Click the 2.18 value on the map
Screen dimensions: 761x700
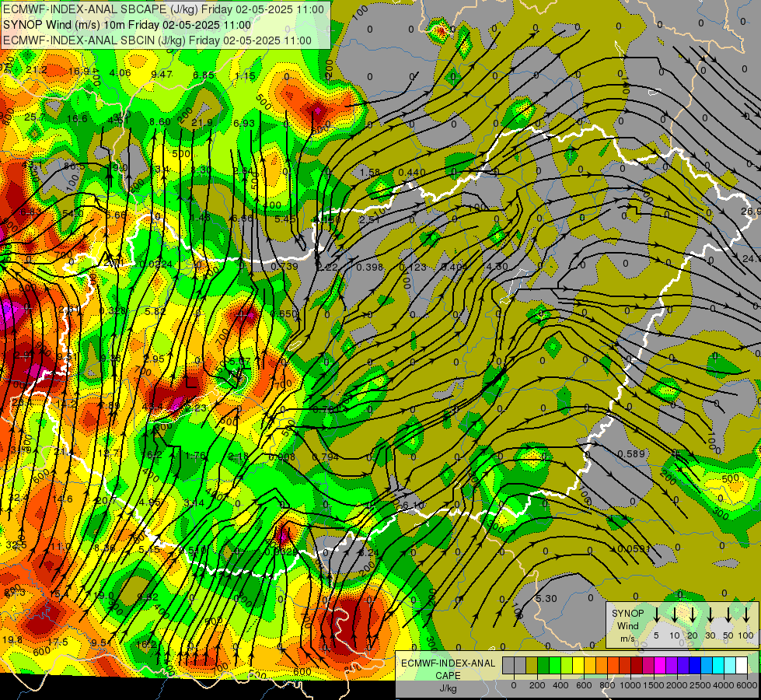tap(238, 456)
